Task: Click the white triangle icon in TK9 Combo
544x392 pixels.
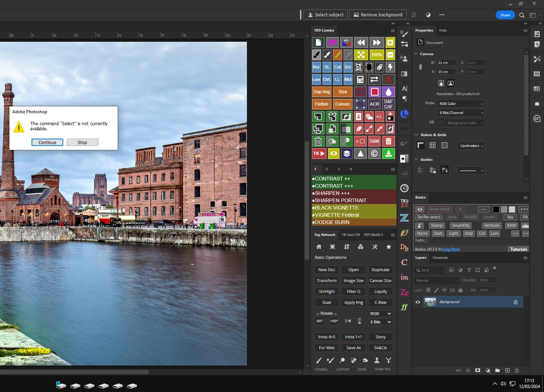Action: point(360,154)
